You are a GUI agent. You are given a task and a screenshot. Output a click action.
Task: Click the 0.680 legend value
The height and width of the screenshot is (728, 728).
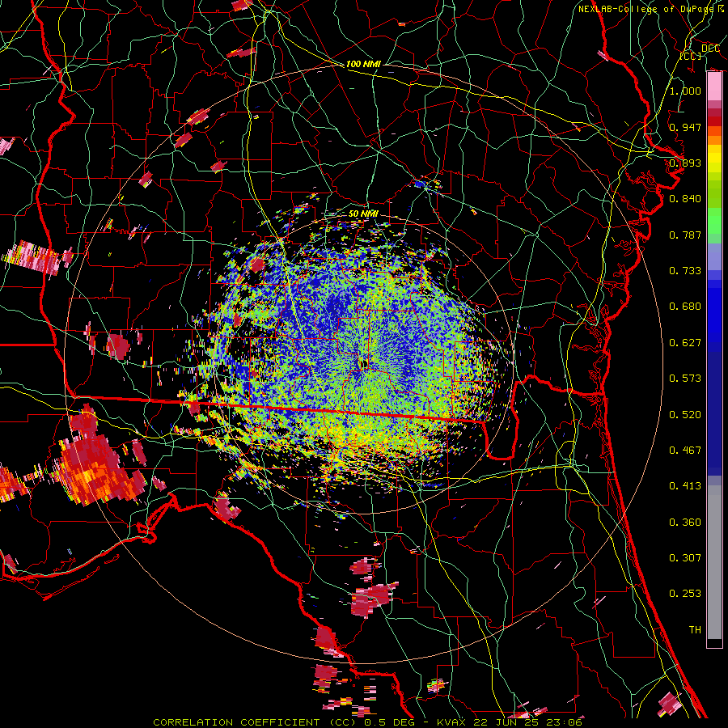point(685,307)
